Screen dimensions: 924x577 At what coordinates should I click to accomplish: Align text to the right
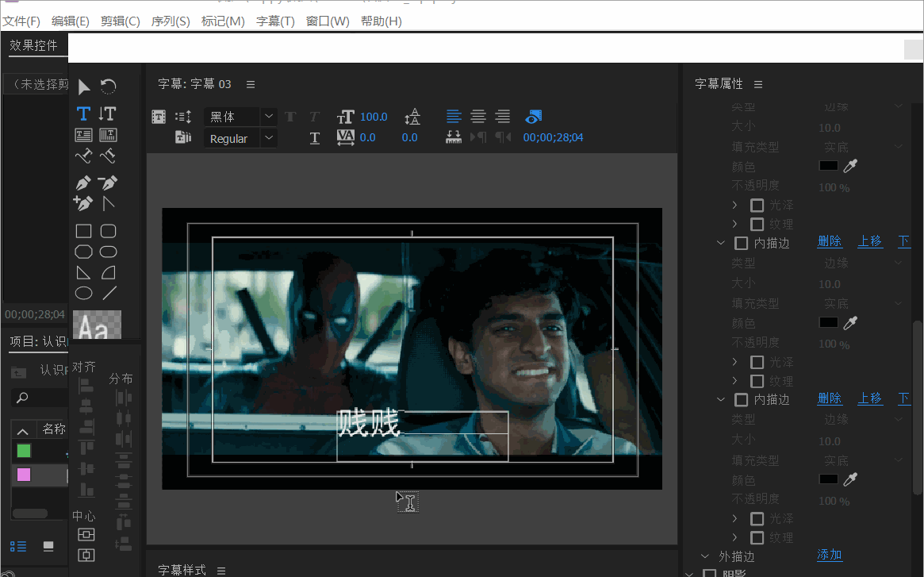click(x=503, y=116)
